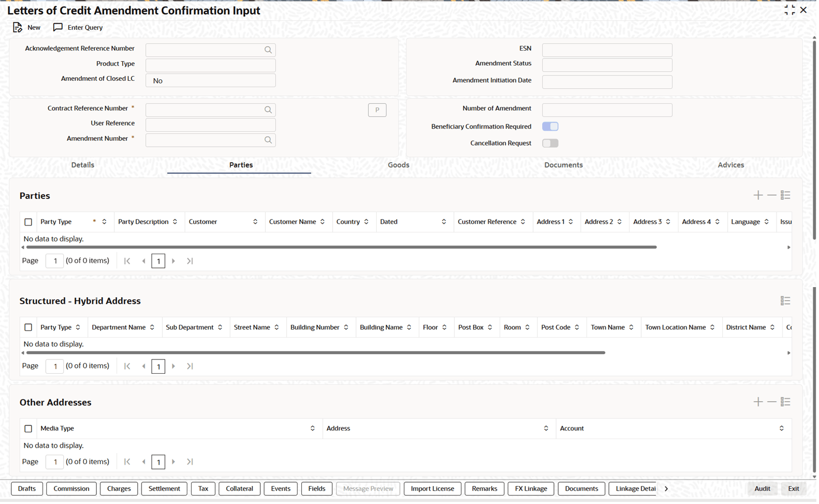Open Contract Reference Number search lookup
The height and width of the screenshot is (504, 819).
click(268, 110)
